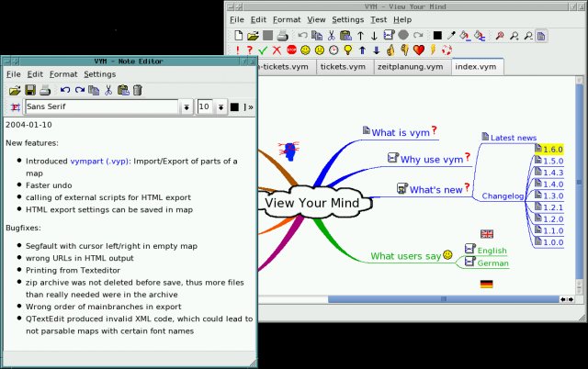Pick color with the eyedropper icon
588x369 pixels.
pos(451,36)
